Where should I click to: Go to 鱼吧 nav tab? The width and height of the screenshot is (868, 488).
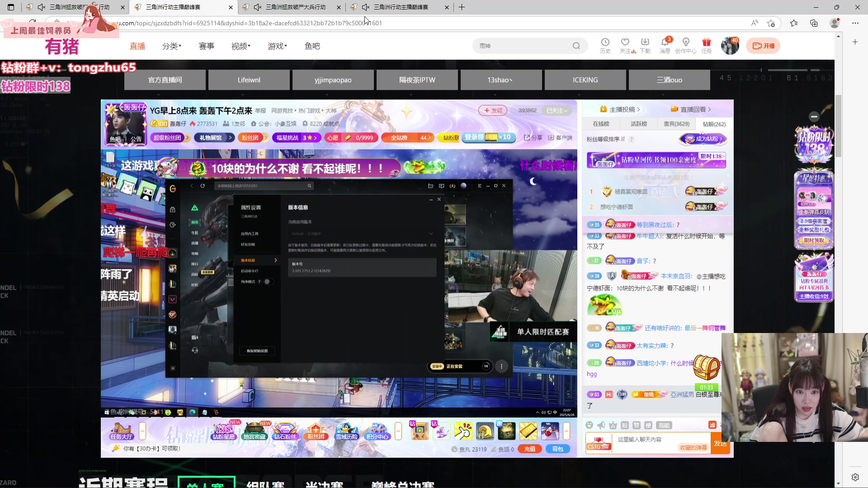tap(312, 46)
